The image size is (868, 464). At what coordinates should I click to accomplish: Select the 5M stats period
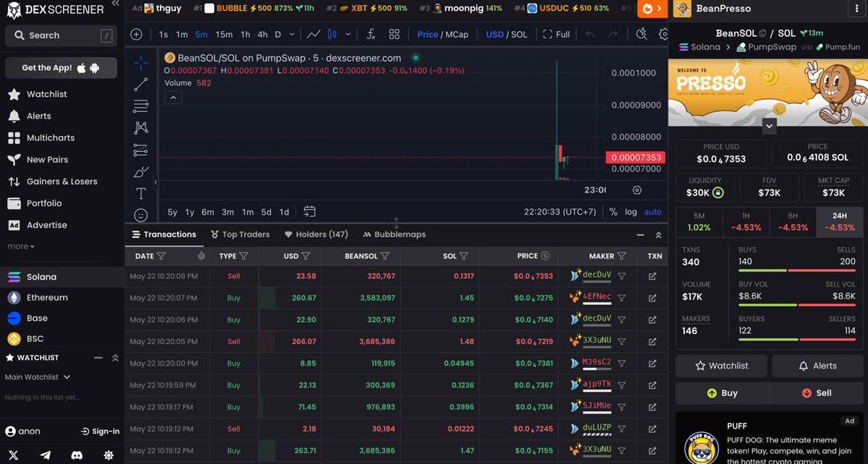pos(699,222)
